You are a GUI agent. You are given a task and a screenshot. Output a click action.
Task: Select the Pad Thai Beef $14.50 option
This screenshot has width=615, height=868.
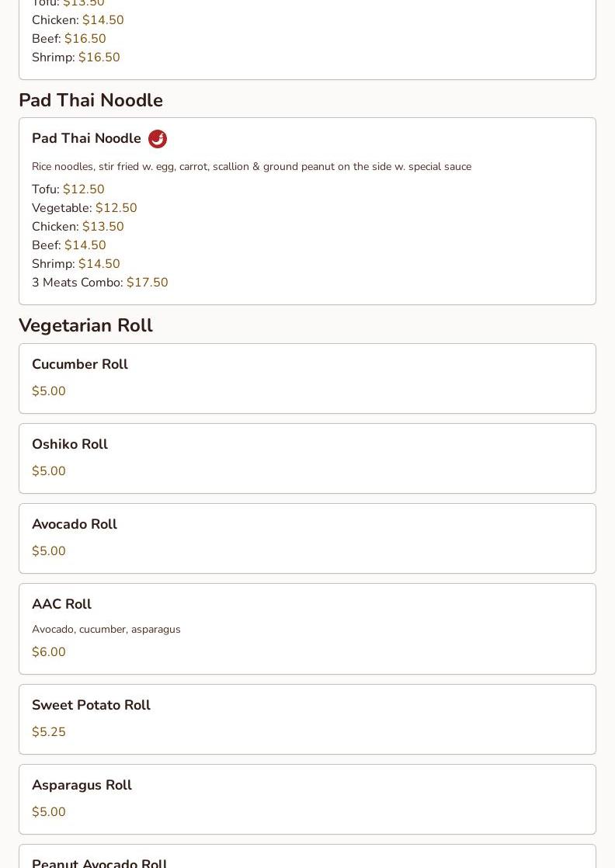point(68,245)
